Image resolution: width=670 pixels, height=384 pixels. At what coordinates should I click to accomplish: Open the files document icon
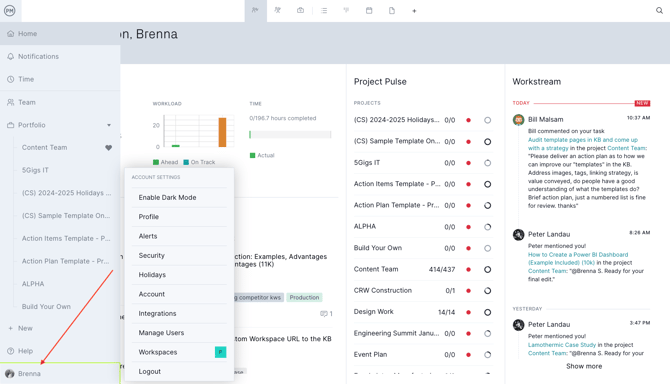point(392,11)
